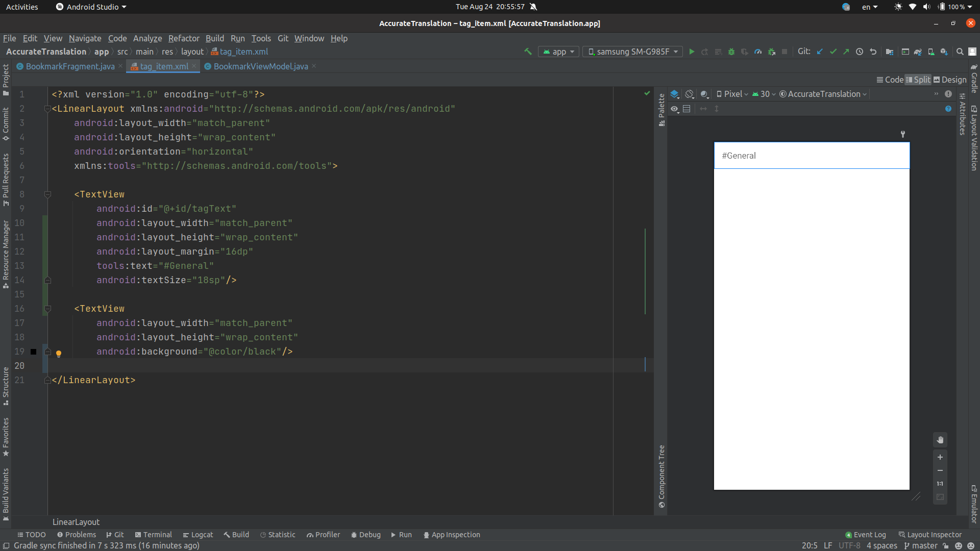Open the app run configuration dropdown
The height and width of the screenshot is (551, 980).
tap(559, 52)
